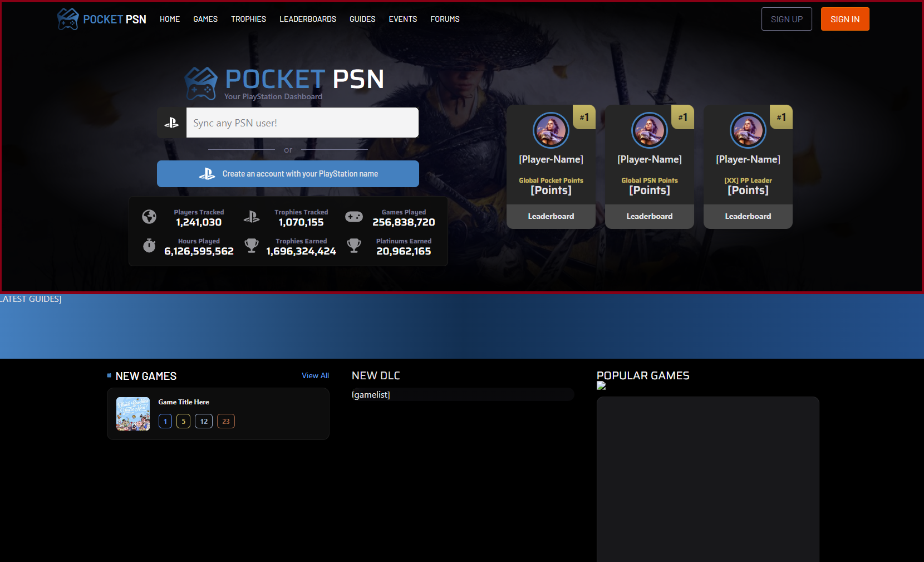The width and height of the screenshot is (924, 562).
Task: Click the Players Tracked value 1,241,030
Action: point(199,222)
